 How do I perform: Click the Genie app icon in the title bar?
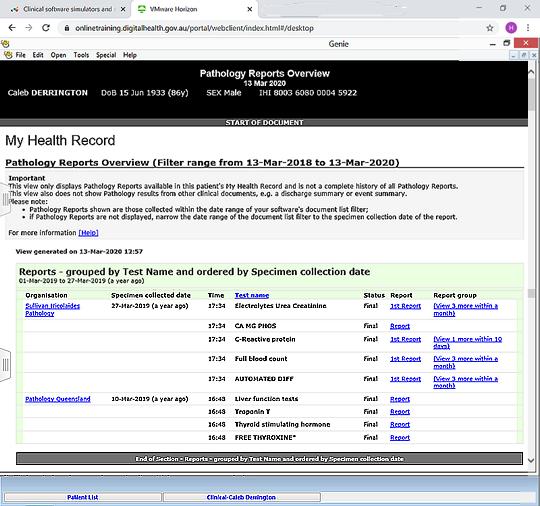click(5, 43)
